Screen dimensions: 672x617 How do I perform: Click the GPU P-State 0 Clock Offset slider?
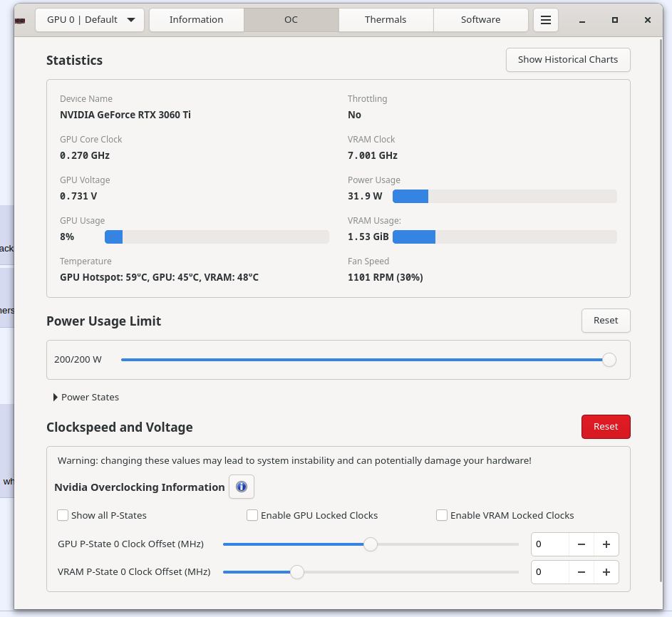[371, 544]
